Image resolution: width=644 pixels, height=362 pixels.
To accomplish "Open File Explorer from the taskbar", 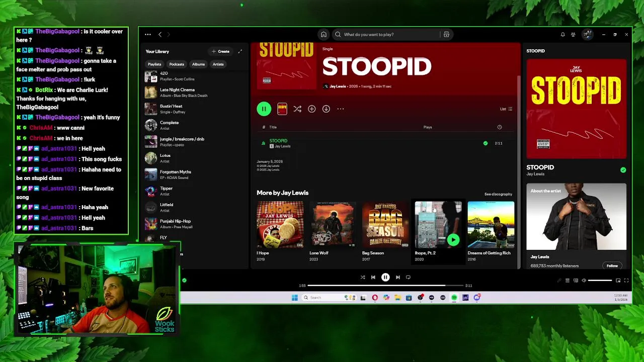I will point(397,298).
